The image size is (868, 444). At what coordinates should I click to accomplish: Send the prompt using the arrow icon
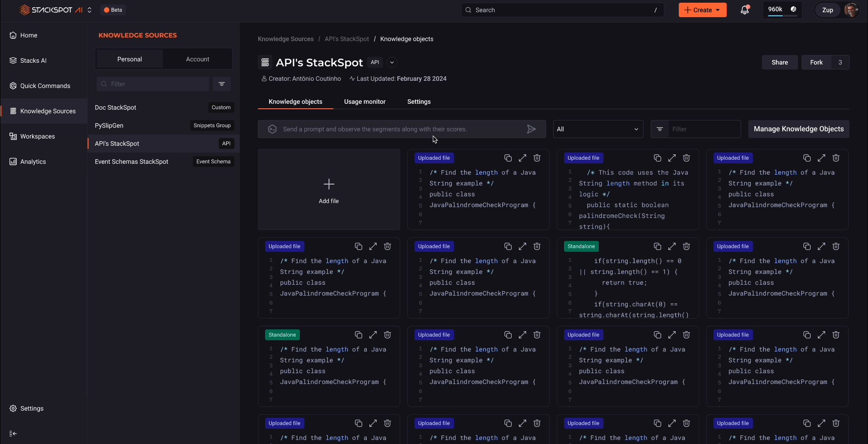(532, 129)
